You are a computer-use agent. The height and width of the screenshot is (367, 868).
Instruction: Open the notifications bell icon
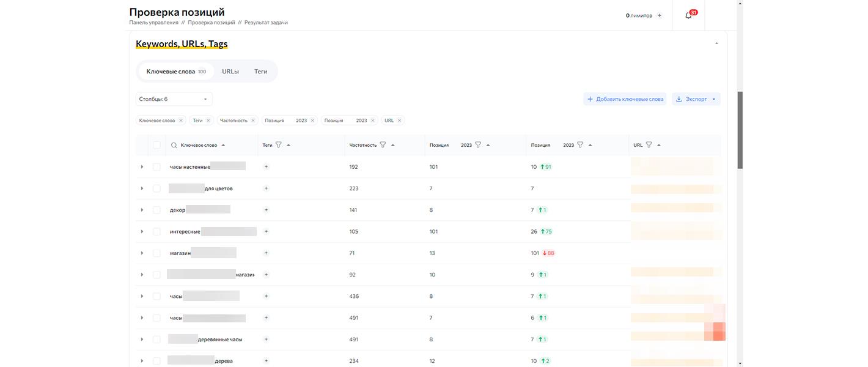[688, 15]
